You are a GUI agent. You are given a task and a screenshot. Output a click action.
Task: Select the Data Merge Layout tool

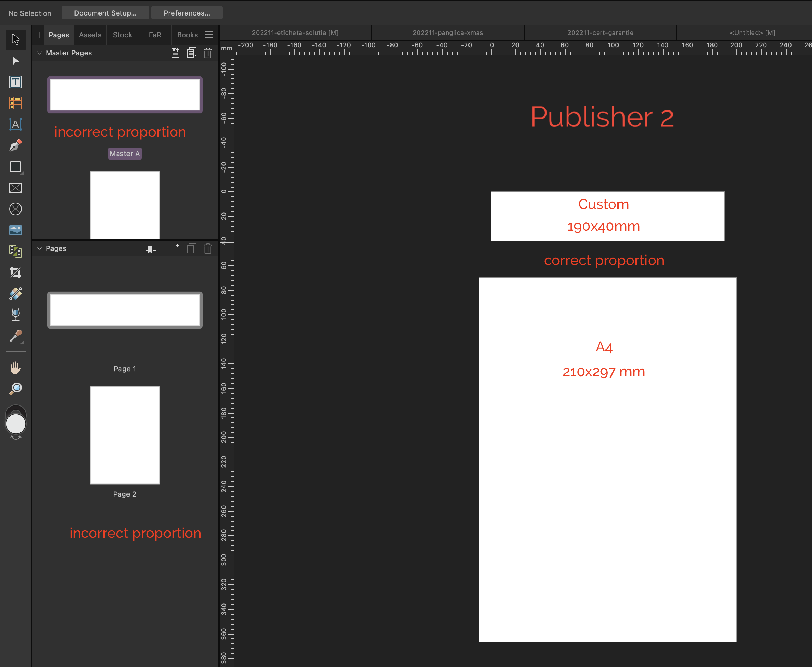click(x=16, y=251)
